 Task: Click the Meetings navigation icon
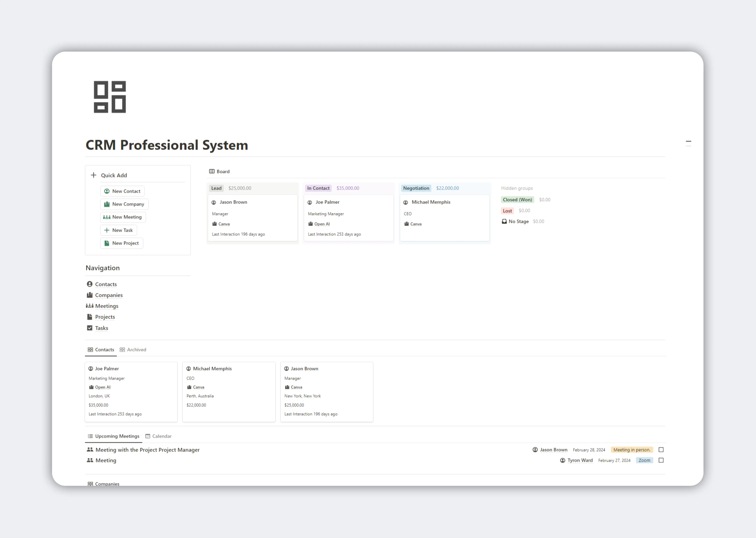[90, 306]
